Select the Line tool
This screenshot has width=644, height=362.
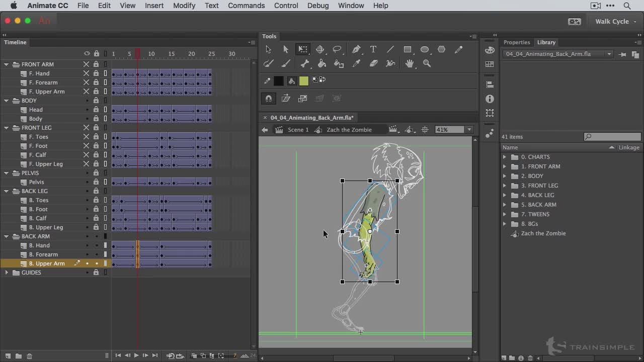pyautogui.click(x=390, y=49)
